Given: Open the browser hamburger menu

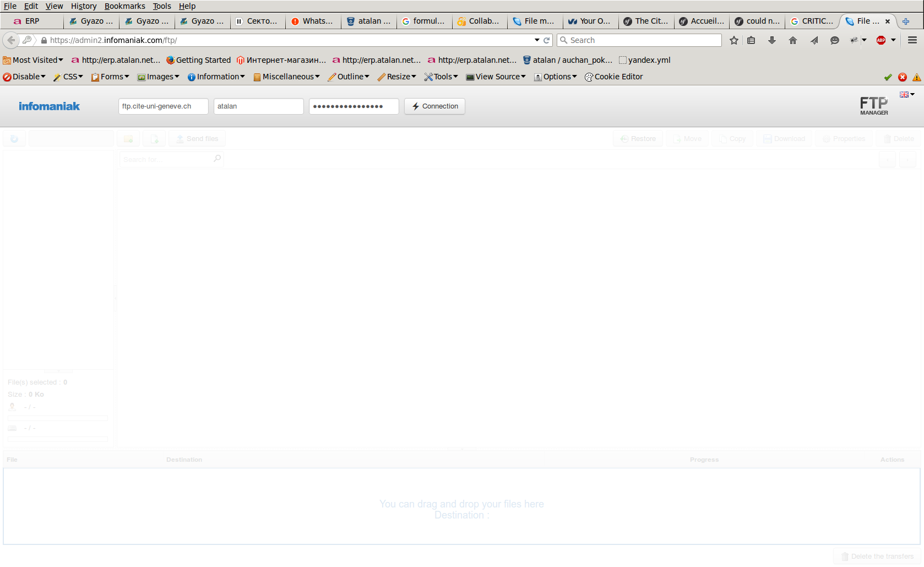Looking at the screenshot, I should 912,40.
